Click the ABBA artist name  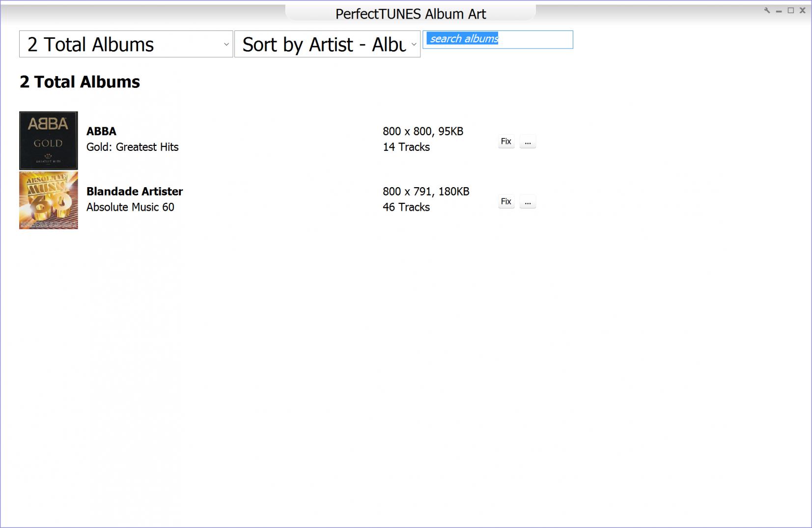101,131
